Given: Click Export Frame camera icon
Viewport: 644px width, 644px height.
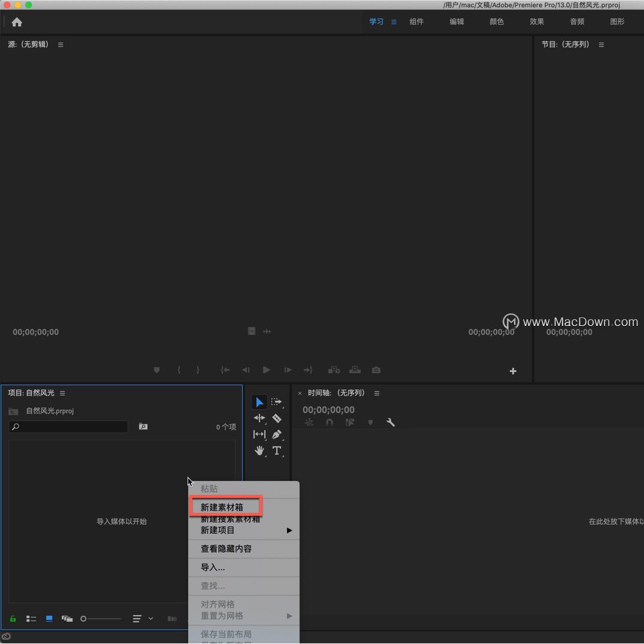Looking at the screenshot, I should [x=376, y=370].
